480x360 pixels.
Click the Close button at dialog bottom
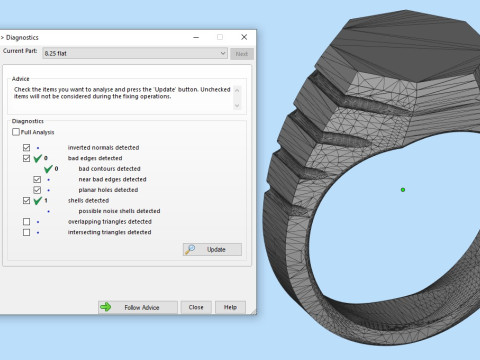(x=196, y=307)
